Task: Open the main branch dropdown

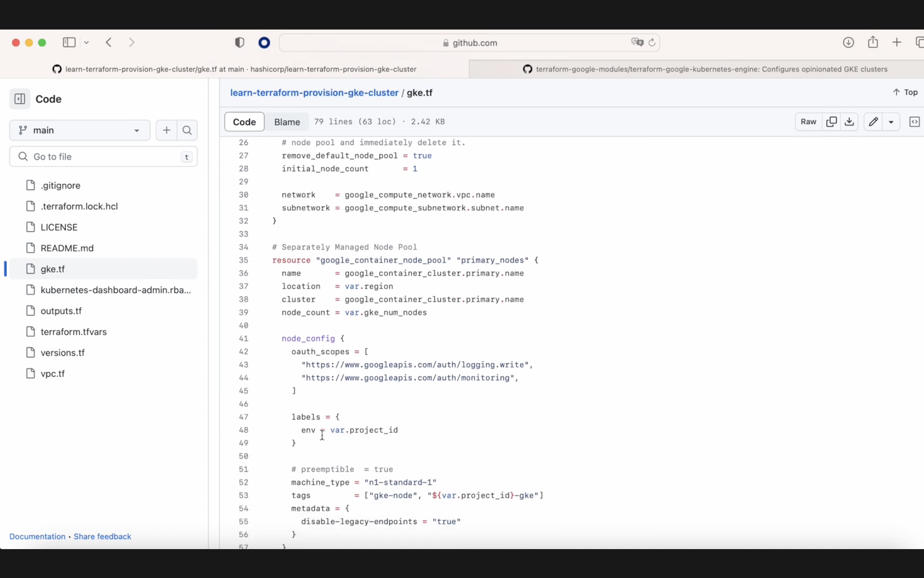Action: (80, 130)
